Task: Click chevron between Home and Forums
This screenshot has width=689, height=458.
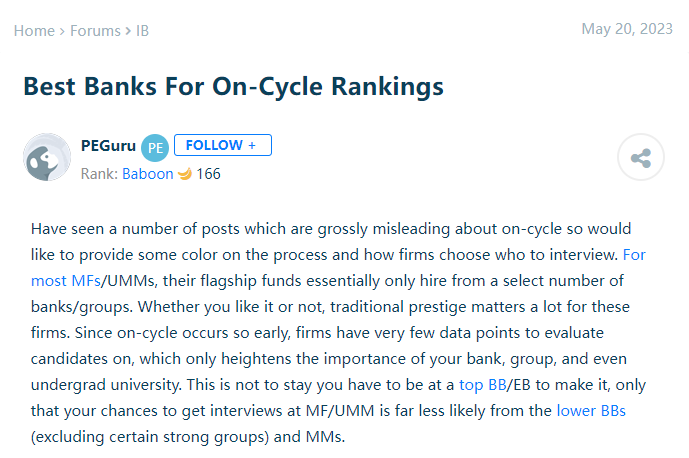Action: pos(62,31)
